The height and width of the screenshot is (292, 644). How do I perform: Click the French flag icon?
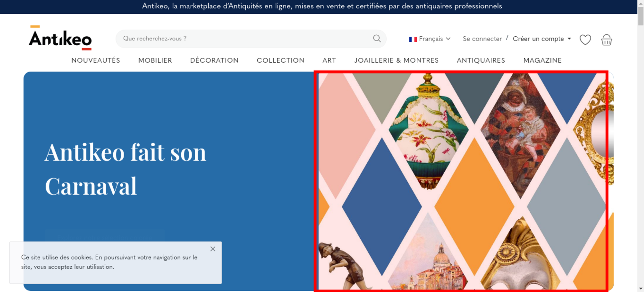coord(413,39)
